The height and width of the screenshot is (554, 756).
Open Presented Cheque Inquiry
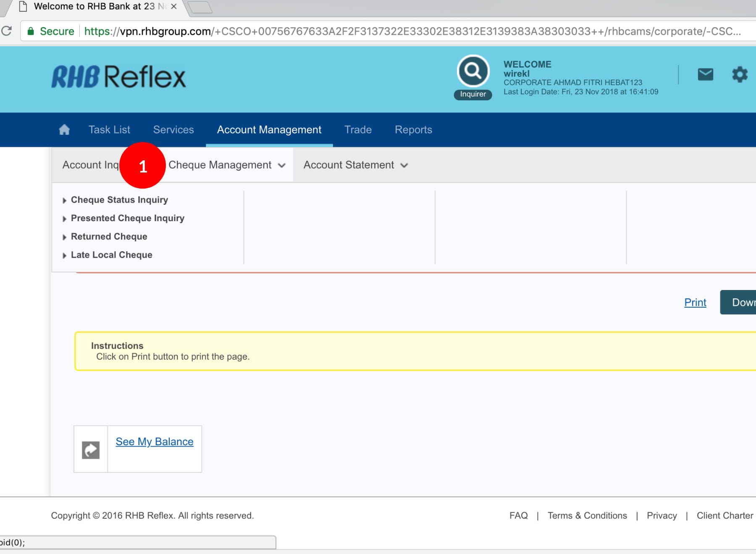[127, 218]
